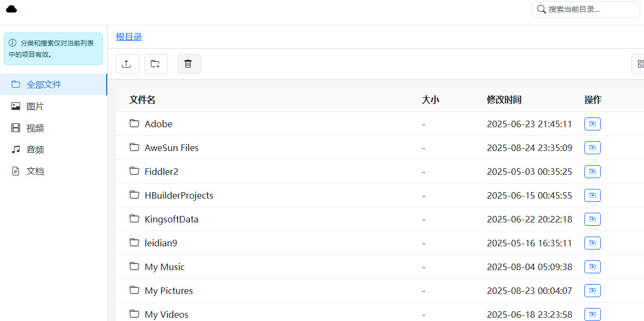Switch to the 视频 category
Image resolution: width=644 pixels, height=321 pixels.
pos(35,128)
